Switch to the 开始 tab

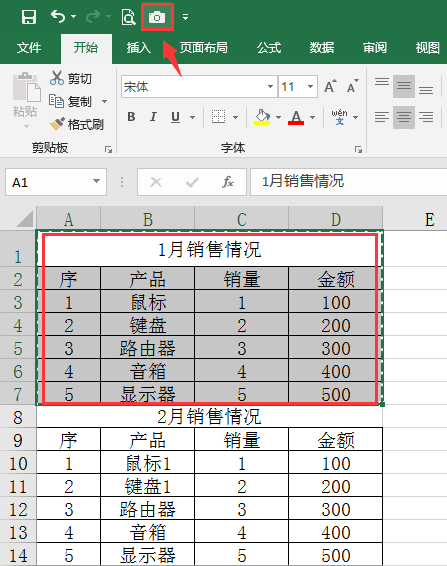coord(86,48)
